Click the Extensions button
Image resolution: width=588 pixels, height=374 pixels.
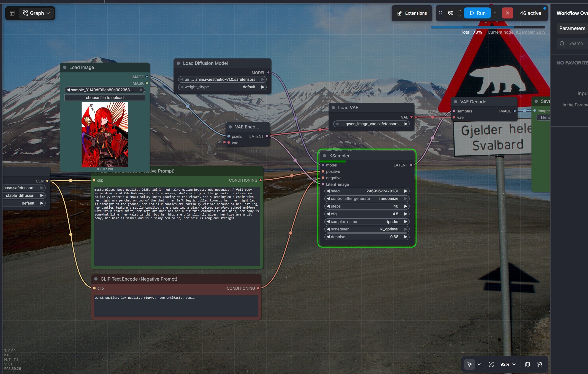coord(412,13)
